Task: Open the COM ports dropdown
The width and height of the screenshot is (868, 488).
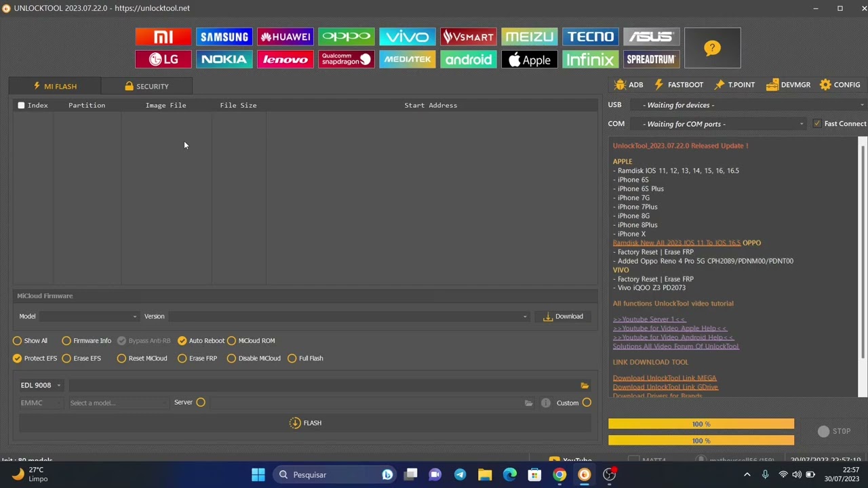Action: click(717, 124)
